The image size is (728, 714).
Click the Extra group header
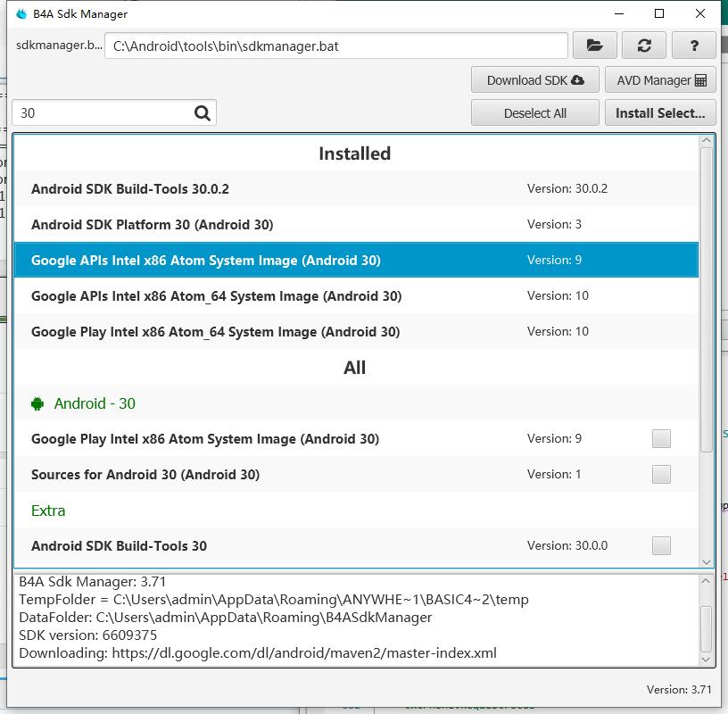[356, 511]
